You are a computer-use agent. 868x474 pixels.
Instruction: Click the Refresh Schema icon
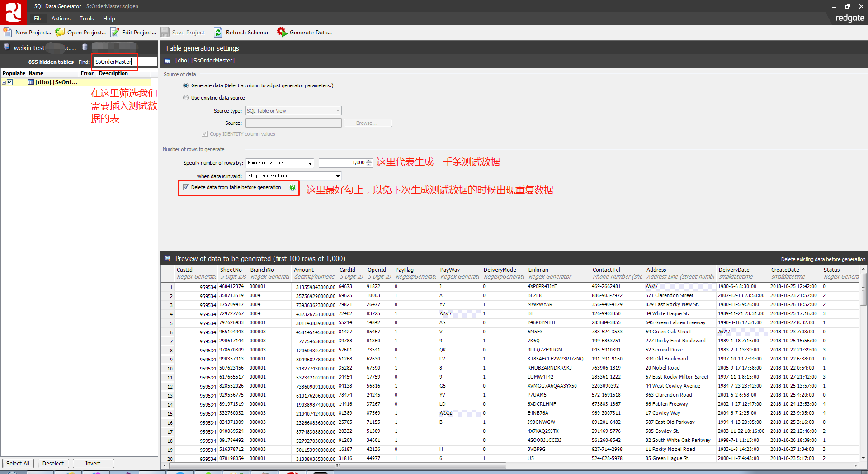point(218,32)
